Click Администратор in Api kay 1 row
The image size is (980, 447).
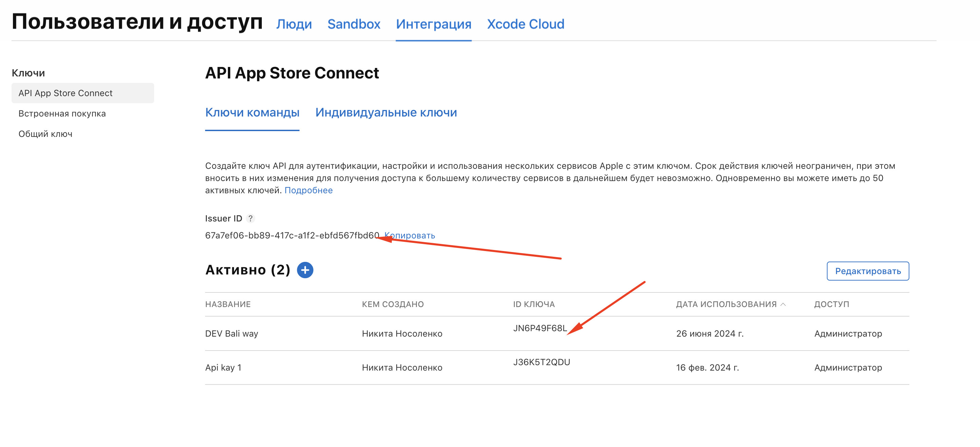(848, 368)
